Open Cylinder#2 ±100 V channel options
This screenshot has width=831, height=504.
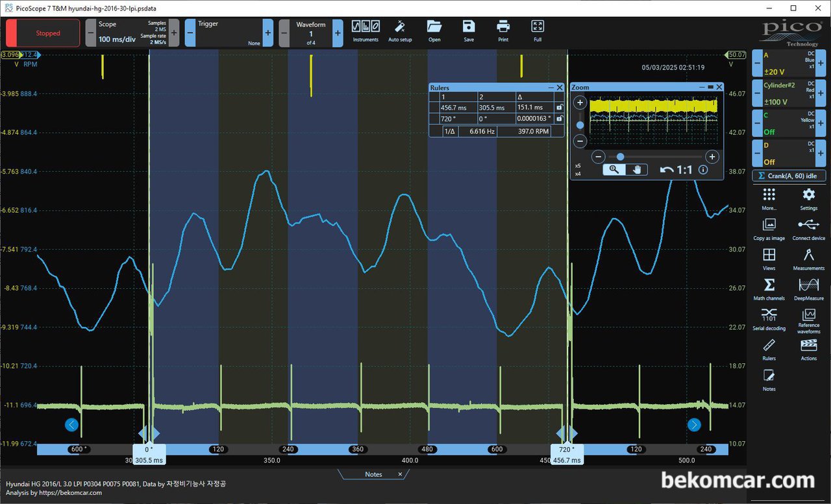tap(789, 93)
